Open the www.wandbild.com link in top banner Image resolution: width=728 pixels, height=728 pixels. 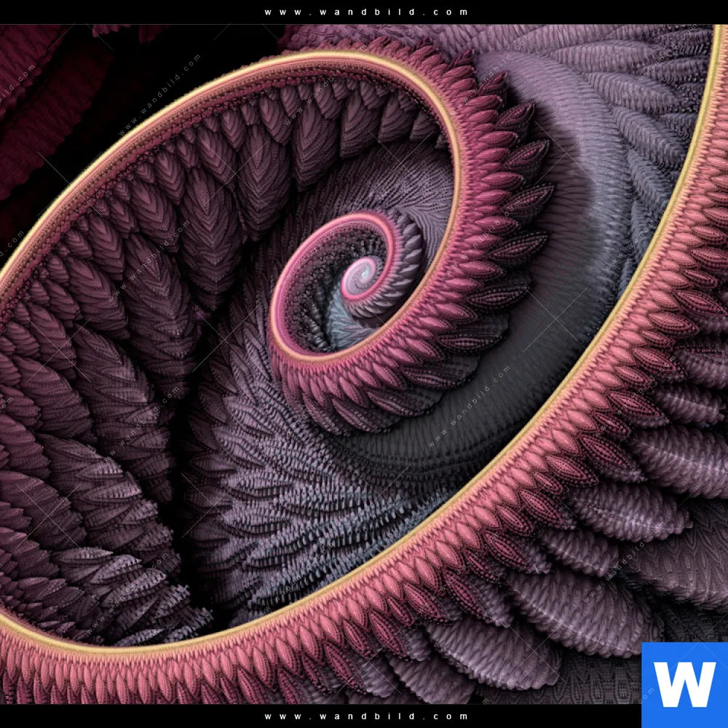(366, 12)
